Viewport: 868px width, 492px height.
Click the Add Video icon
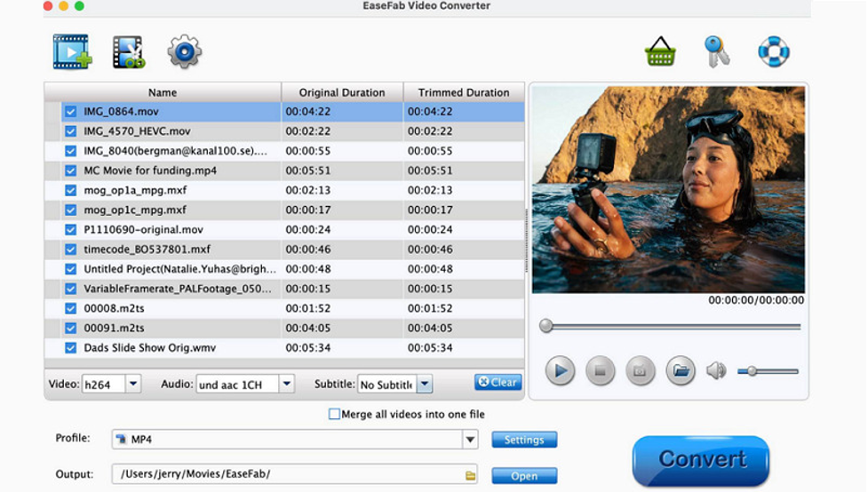tap(72, 52)
